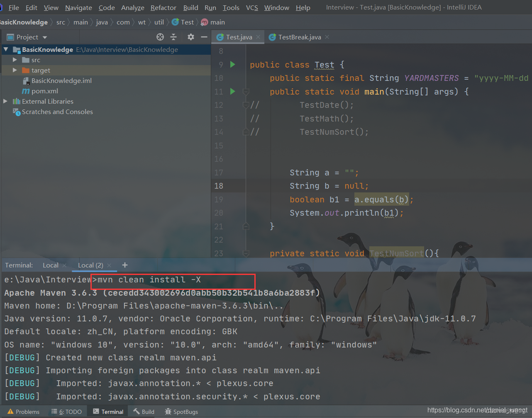
Task: Click a.equals(b) expression in editor
Action: click(382, 199)
